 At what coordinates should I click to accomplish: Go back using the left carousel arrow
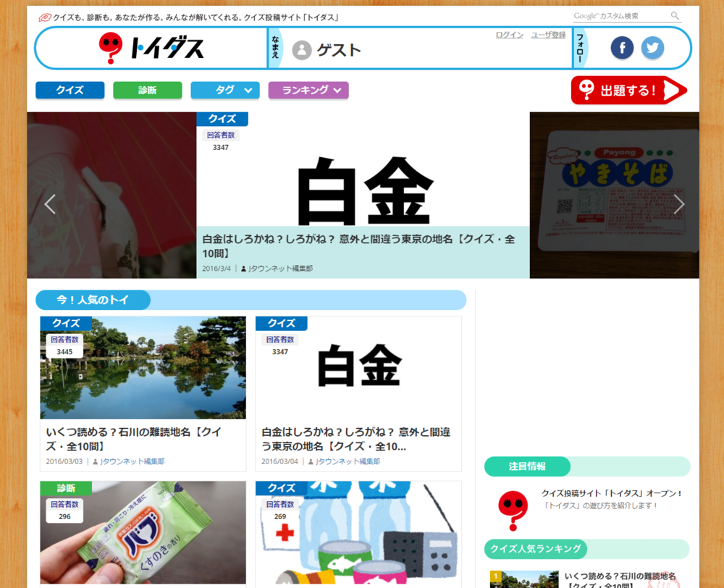(x=49, y=204)
